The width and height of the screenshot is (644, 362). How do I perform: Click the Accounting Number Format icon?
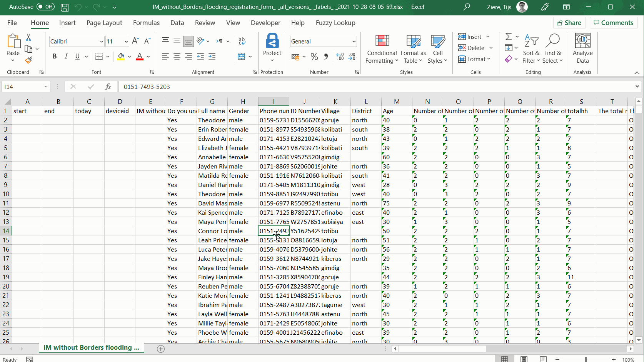pos(295,57)
